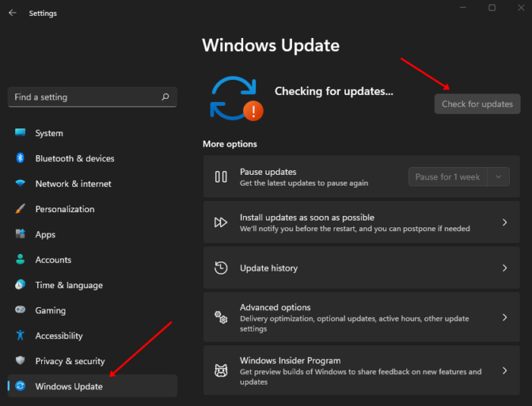Click the Update history clock icon
Viewport: 532px width, 406px height.
click(221, 268)
